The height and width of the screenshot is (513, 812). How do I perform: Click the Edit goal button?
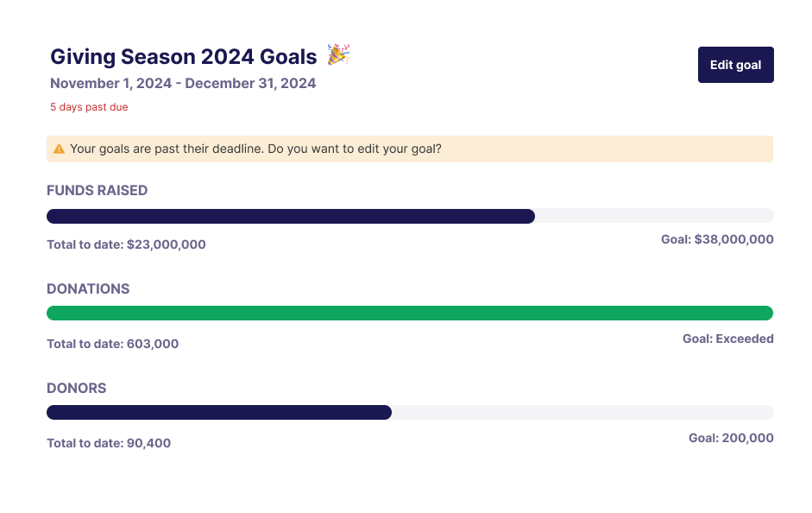click(735, 65)
